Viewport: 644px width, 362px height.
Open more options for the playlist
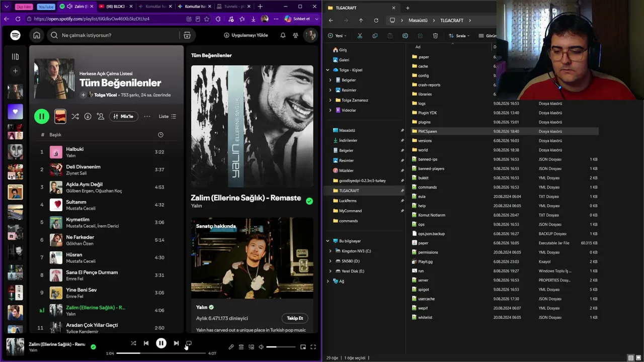(147, 116)
